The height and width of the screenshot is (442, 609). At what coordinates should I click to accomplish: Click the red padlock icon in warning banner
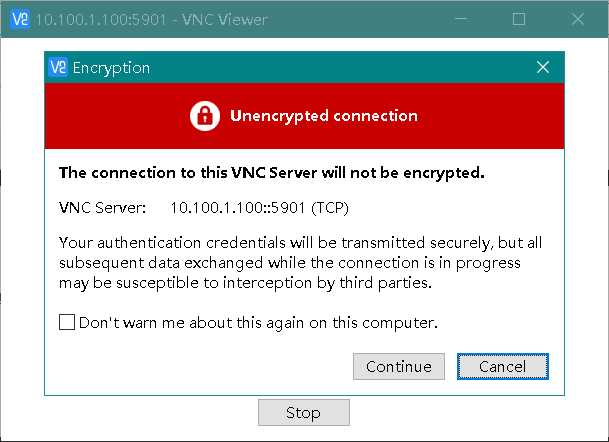pyautogui.click(x=205, y=116)
